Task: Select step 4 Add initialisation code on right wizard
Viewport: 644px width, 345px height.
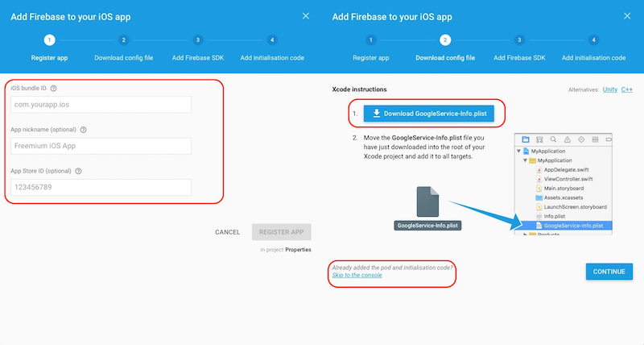Action: tap(593, 39)
